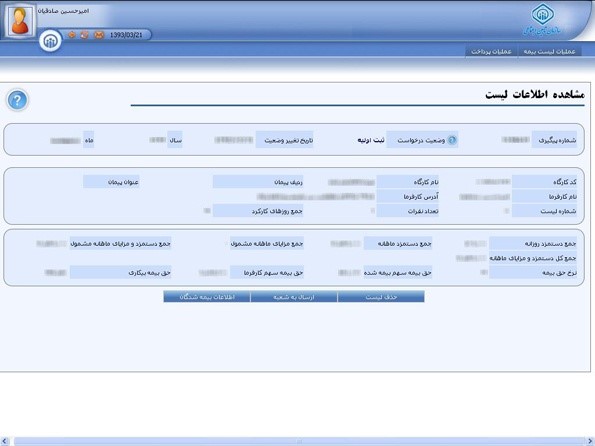Click the orange arrow icon in header

71,35
